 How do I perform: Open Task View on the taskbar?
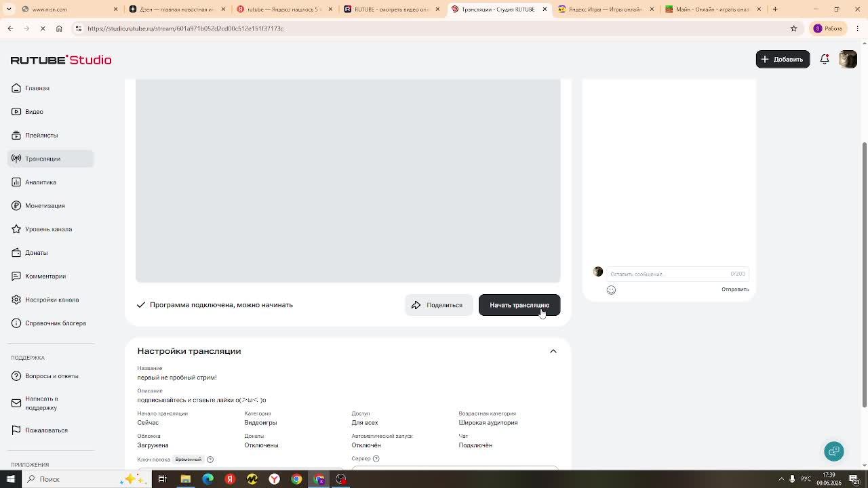pos(163,479)
